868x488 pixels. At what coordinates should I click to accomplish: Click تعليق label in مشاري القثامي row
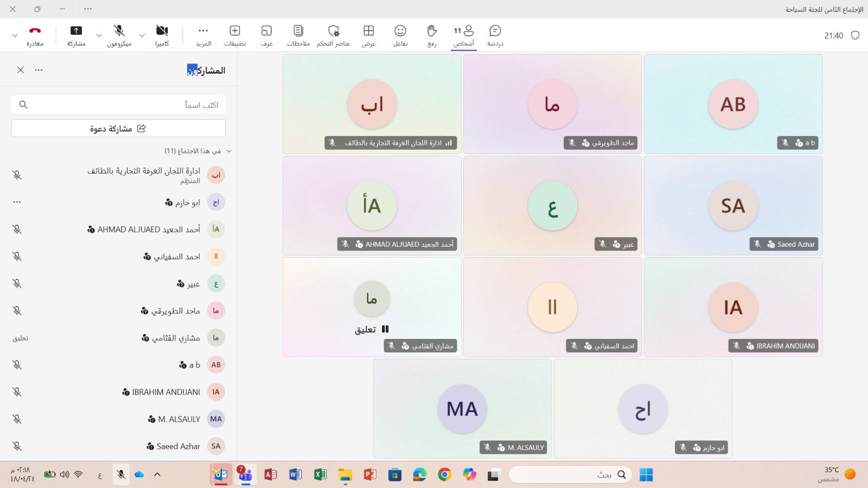tap(20, 338)
